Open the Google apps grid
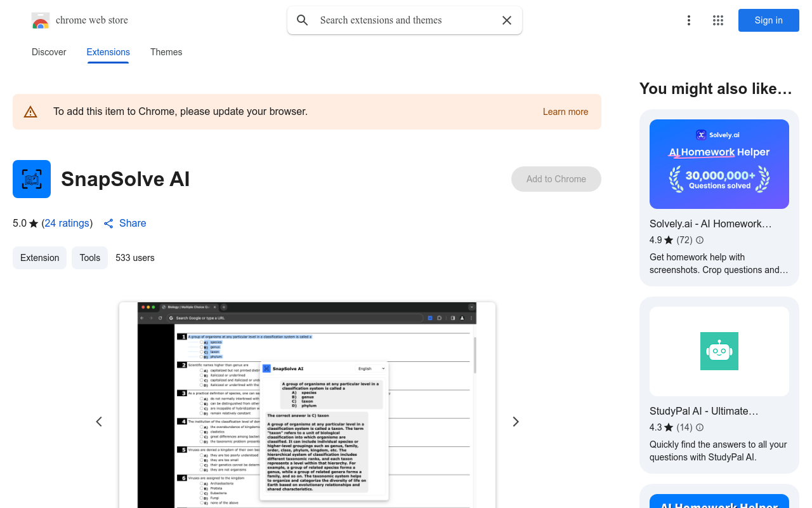812x508 pixels. click(x=718, y=20)
